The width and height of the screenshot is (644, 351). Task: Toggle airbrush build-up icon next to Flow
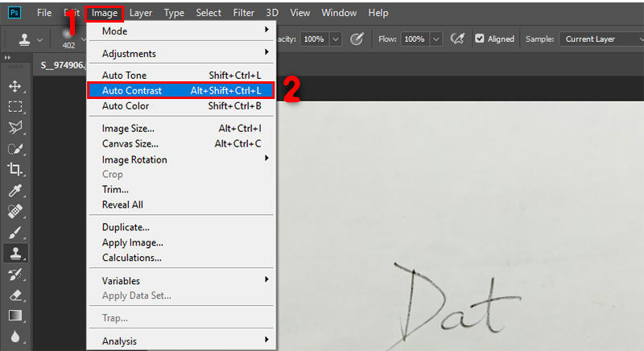(x=459, y=39)
